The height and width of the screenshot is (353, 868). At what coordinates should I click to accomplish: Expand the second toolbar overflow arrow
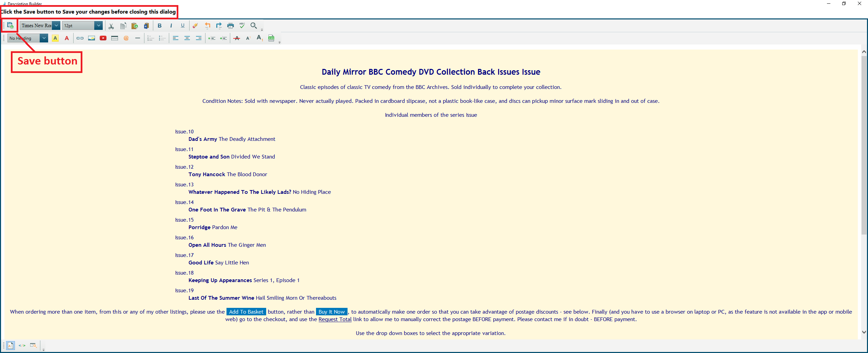click(279, 42)
